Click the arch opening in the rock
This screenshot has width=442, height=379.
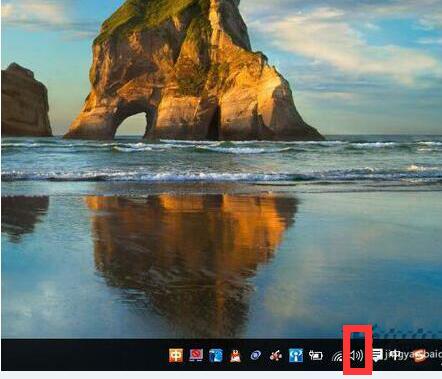point(132,126)
